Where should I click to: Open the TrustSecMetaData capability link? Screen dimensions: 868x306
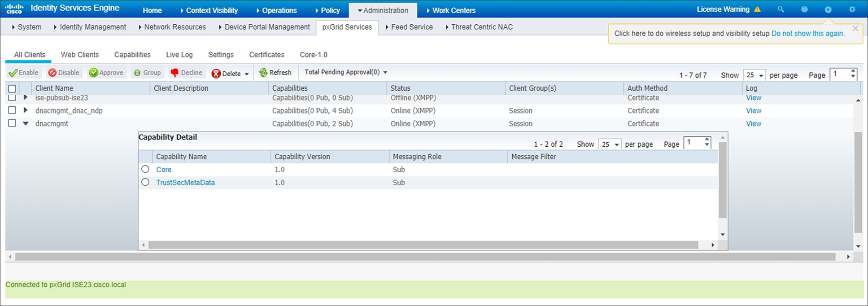(185, 183)
